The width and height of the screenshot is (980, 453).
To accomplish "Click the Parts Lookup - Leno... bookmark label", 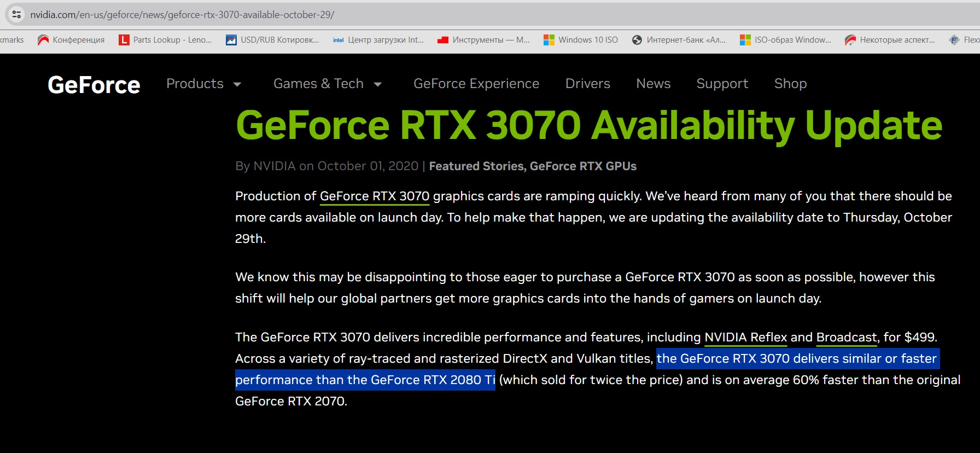I will (x=173, y=40).
